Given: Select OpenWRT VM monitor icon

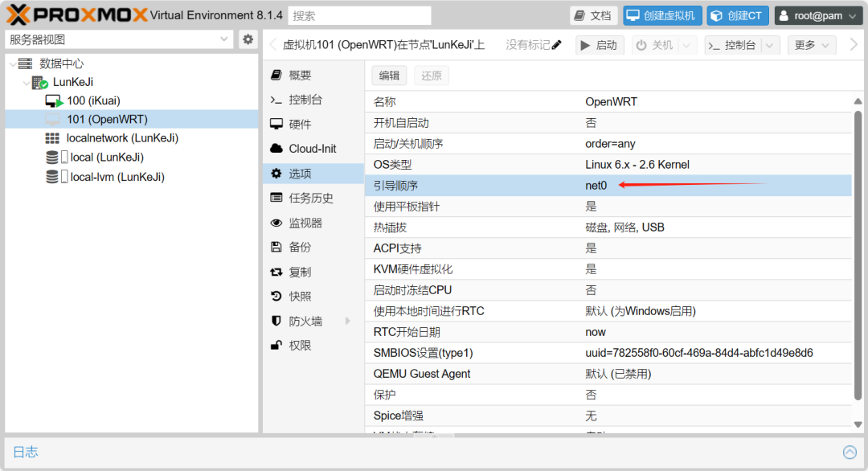Looking at the screenshot, I should (x=52, y=120).
